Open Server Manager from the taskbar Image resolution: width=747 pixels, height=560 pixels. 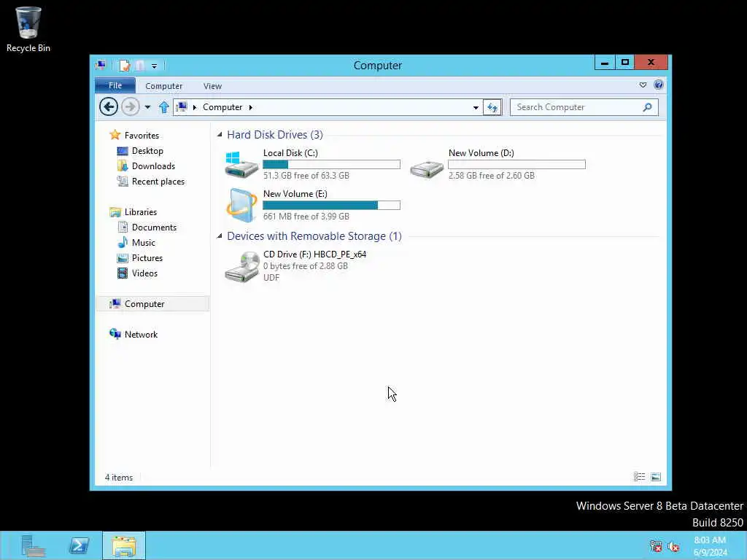coord(34,545)
